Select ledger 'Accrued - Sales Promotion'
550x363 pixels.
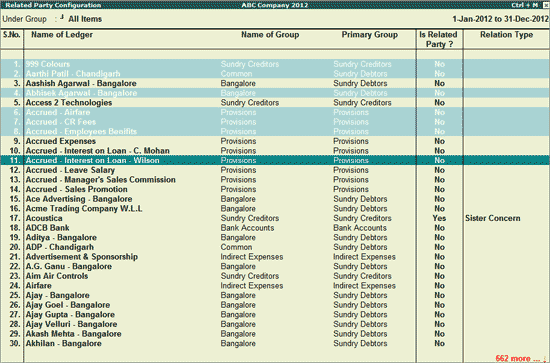[x=76, y=189]
